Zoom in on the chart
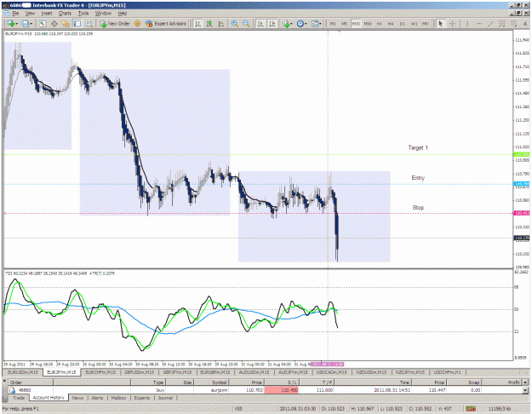The image size is (532, 414). pos(234,24)
